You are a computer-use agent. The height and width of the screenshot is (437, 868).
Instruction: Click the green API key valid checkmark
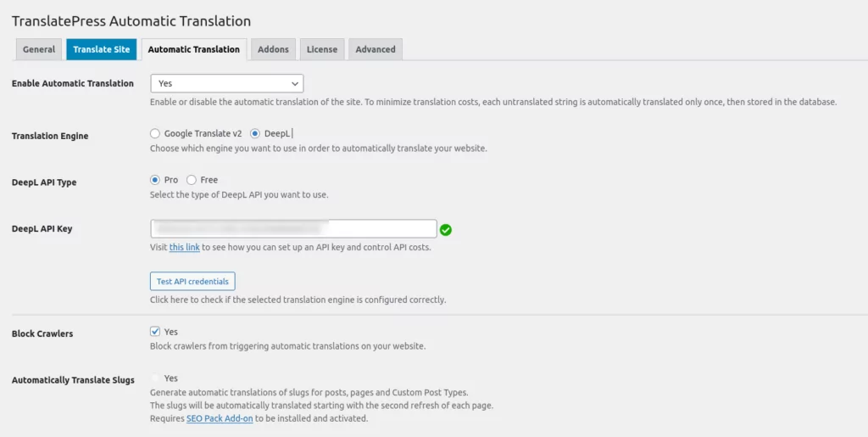[446, 229]
